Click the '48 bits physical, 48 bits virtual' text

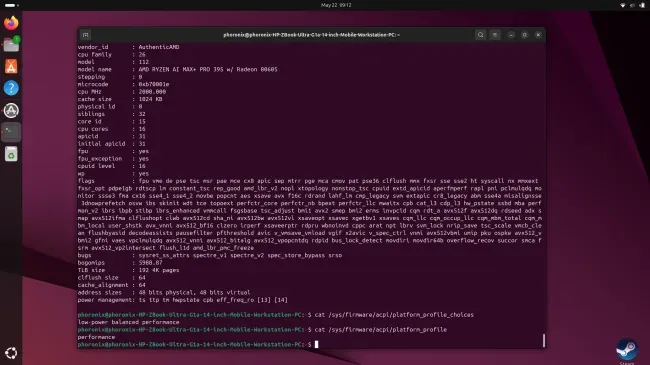pos(194,292)
